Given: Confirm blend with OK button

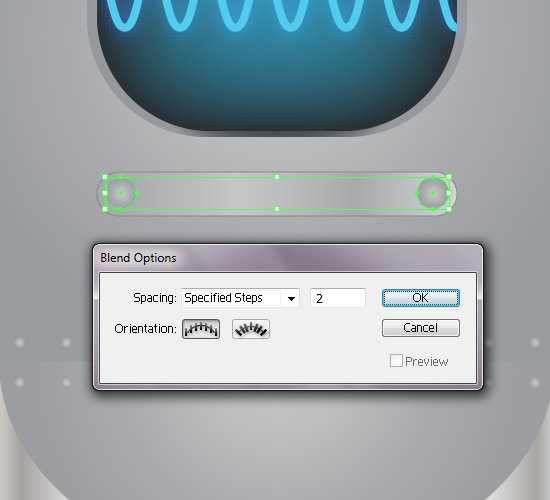Looking at the screenshot, I should pyautogui.click(x=421, y=298).
